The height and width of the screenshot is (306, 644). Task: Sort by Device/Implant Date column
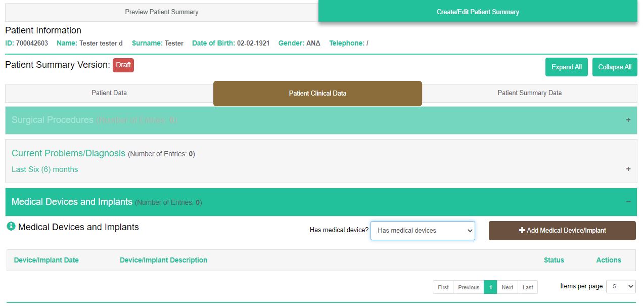47,260
